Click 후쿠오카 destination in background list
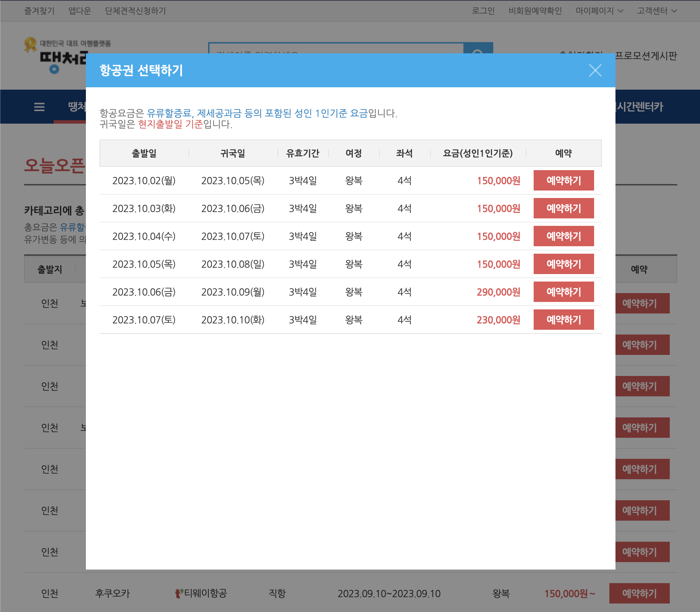The width and height of the screenshot is (700, 612). (x=112, y=594)
